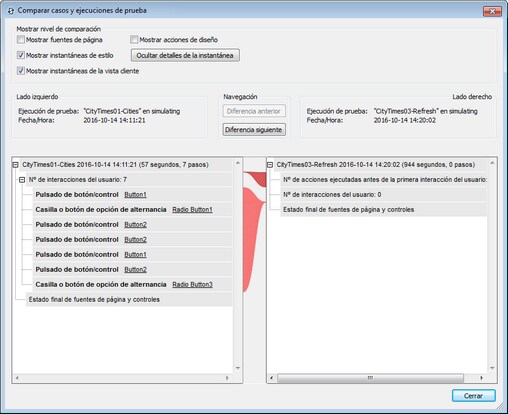
Task: Select Nº de interacciones del usuario: 0 row
Action: pos(383,194)
